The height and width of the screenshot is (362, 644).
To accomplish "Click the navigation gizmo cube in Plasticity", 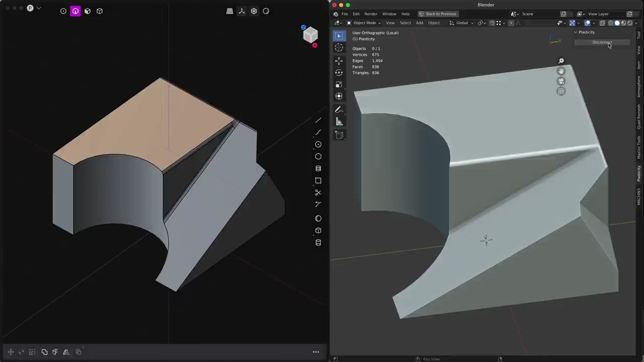I will [309, 35].
